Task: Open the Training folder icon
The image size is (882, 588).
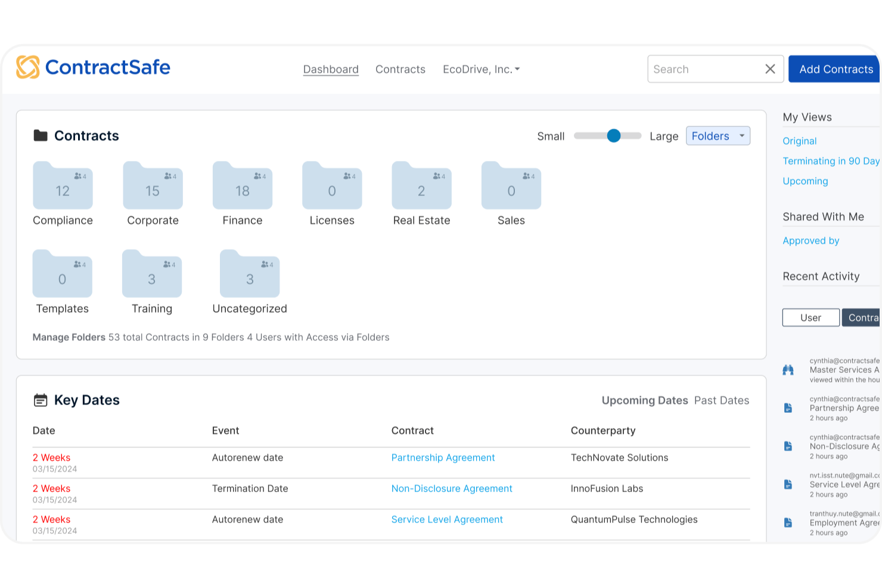Action: 152,273
